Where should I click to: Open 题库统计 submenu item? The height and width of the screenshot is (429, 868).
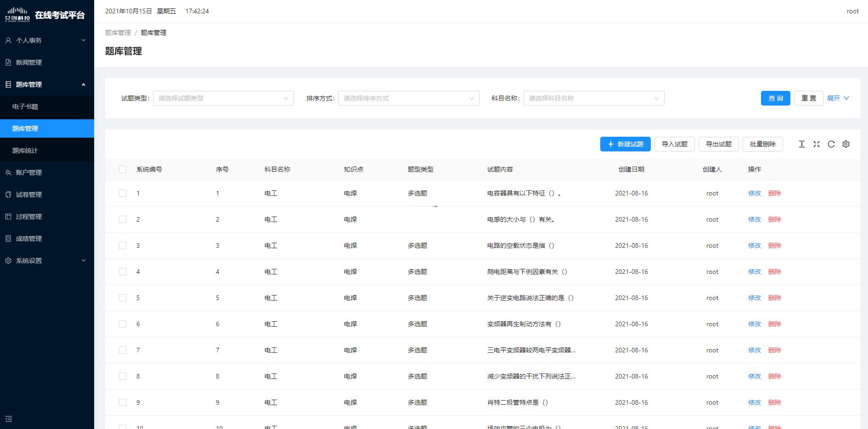(x=25, y=150)
